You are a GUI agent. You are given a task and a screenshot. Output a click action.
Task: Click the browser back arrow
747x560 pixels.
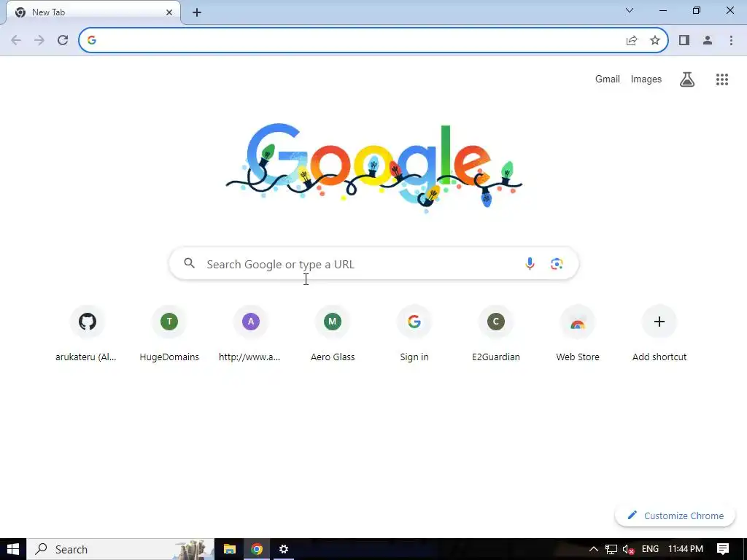16,41
